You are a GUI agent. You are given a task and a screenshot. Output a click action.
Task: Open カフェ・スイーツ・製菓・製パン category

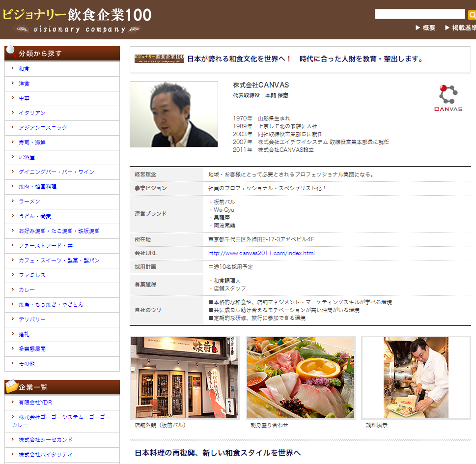pyautogui.click(x=59, y=260)
